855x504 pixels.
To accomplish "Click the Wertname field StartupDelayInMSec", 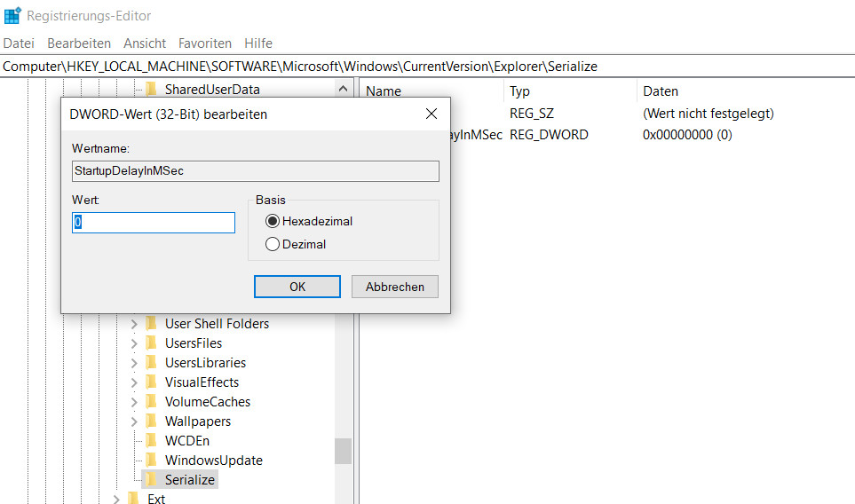I will point(255,170).
